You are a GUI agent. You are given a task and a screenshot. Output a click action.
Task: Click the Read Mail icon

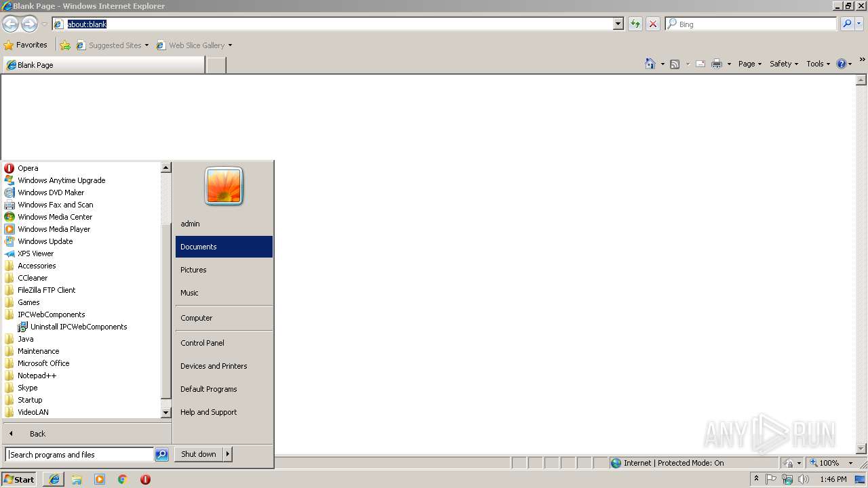pyautogui.click(x=701, y=64)
